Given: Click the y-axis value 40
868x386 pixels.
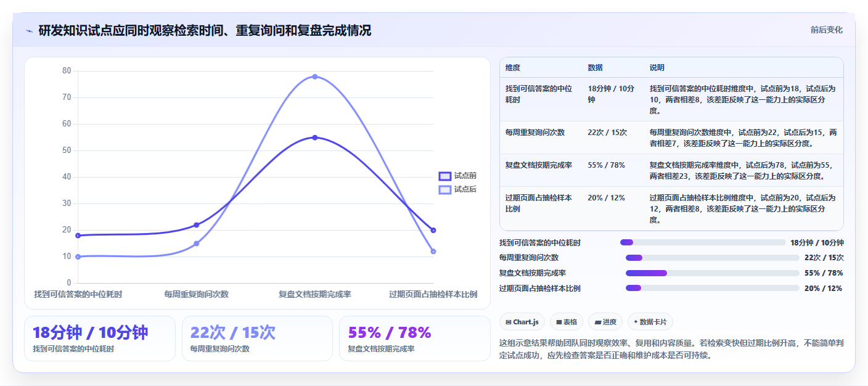Looking at the screenshot, I should (67, 177).
